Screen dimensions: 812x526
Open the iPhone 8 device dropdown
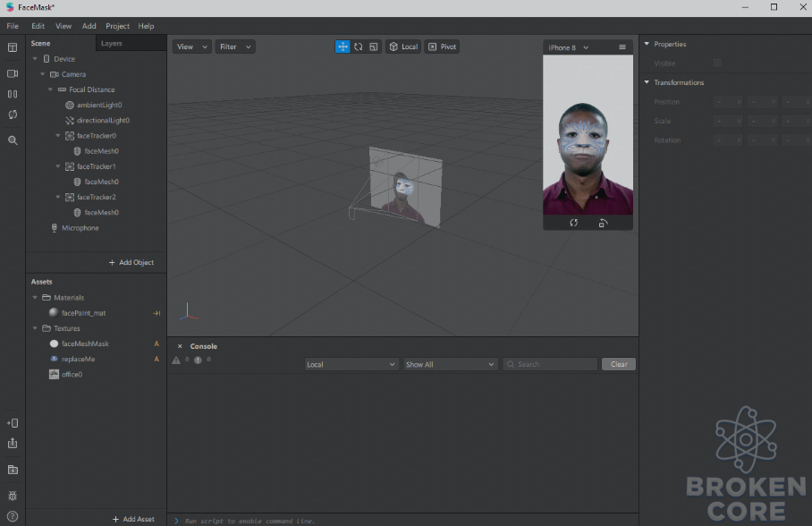pos(568,47)
